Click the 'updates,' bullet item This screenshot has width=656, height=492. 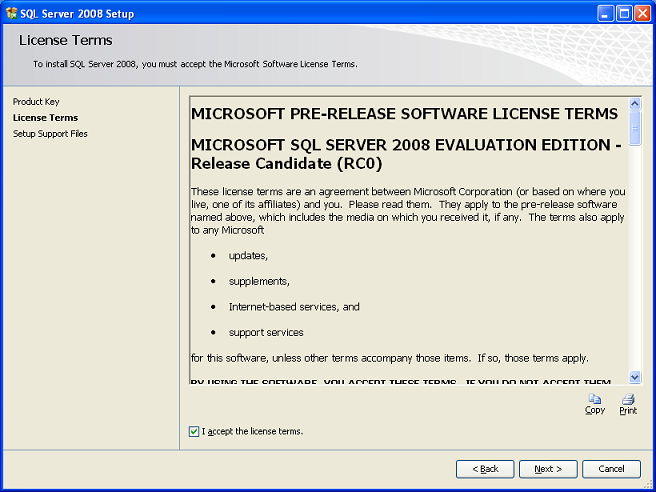248,256
